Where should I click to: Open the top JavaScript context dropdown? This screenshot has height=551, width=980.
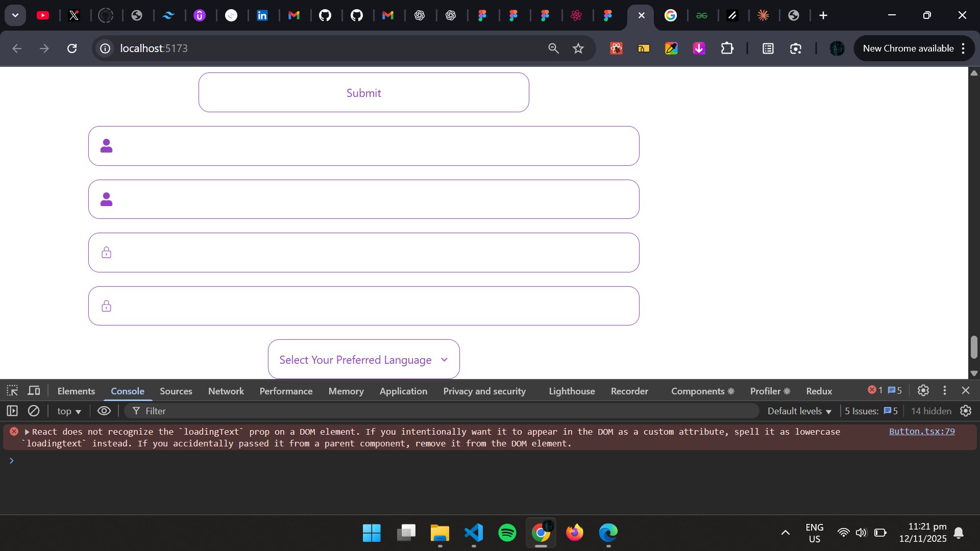[x=69, y=411]
